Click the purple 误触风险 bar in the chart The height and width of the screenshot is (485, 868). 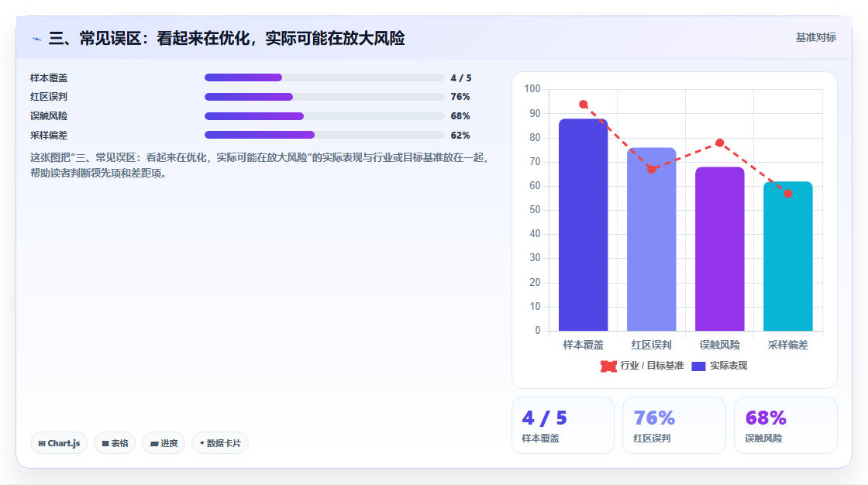[x=720, y=249]
